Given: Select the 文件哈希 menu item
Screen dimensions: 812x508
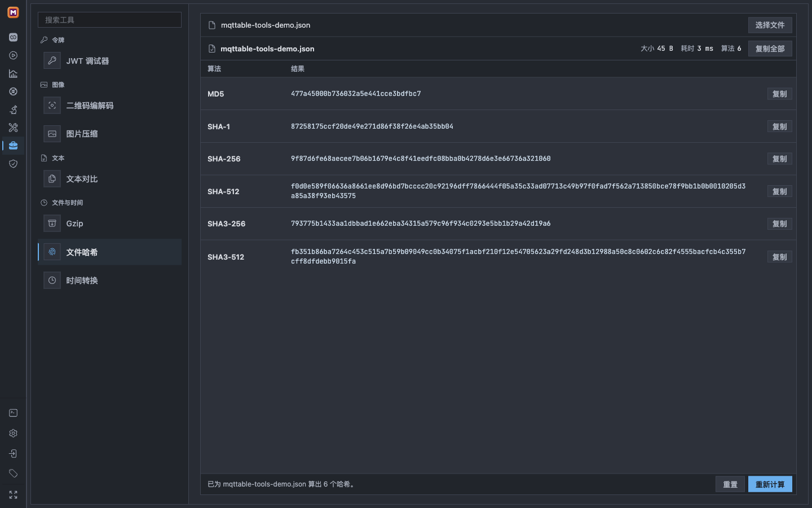Looking at the screenshot, I should (x=109, y=252).
